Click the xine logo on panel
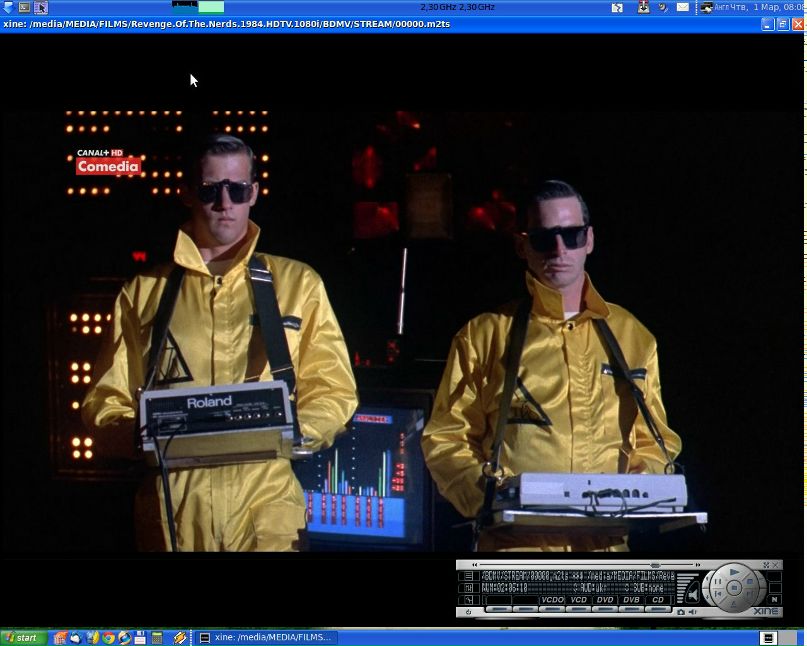Image resolution: width=807 pixels, height=646 pixels. (x=766, y=611)
